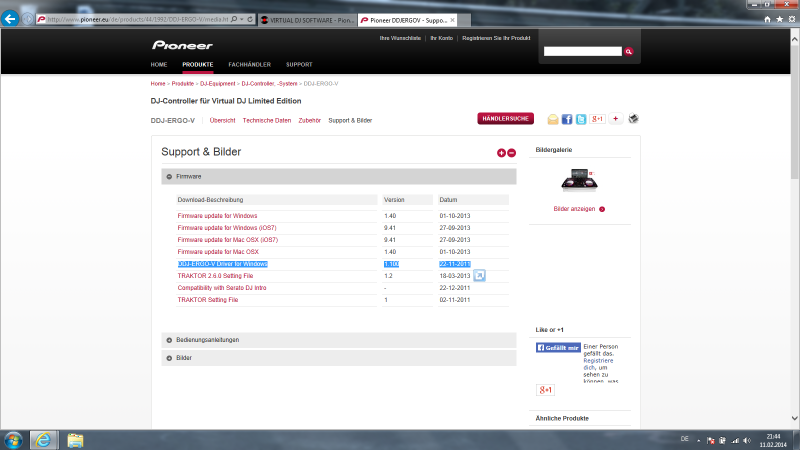This screenshot has height=450, width=800.
Task: Click the Pioneer logo
Action: point(182,45)
